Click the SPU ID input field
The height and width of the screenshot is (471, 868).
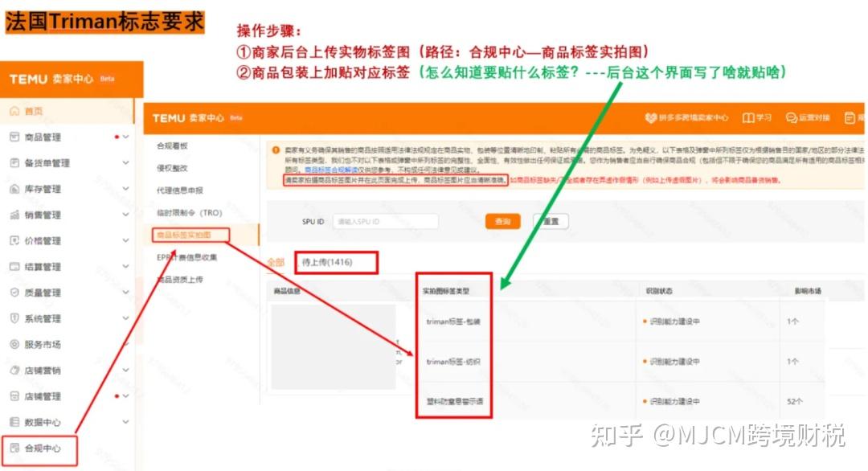384,221
